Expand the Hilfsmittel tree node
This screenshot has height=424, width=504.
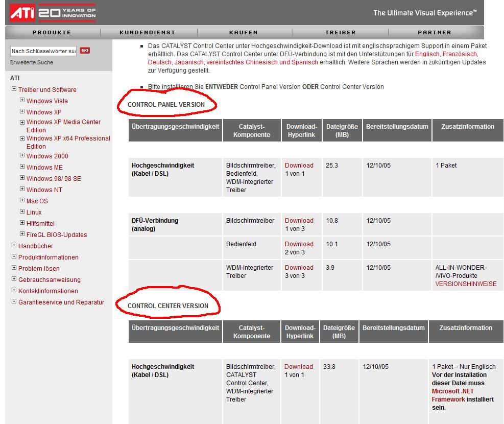(x=22, y=223)
